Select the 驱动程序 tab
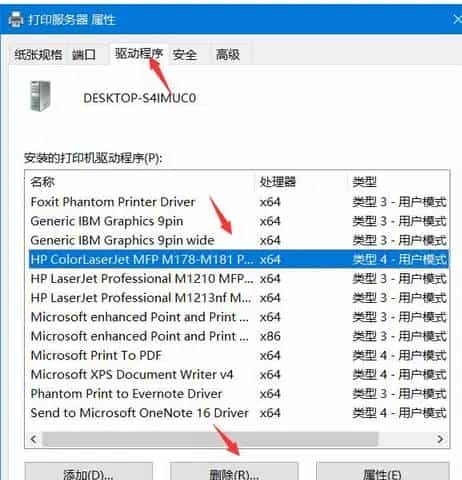The width and height of the screenshot is (462, 480). click(139, 53)
